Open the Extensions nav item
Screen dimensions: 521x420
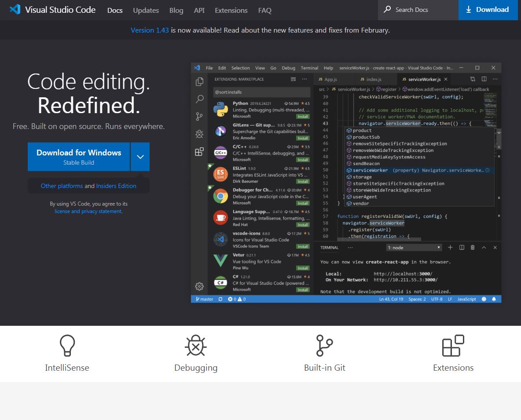point(231,10)
